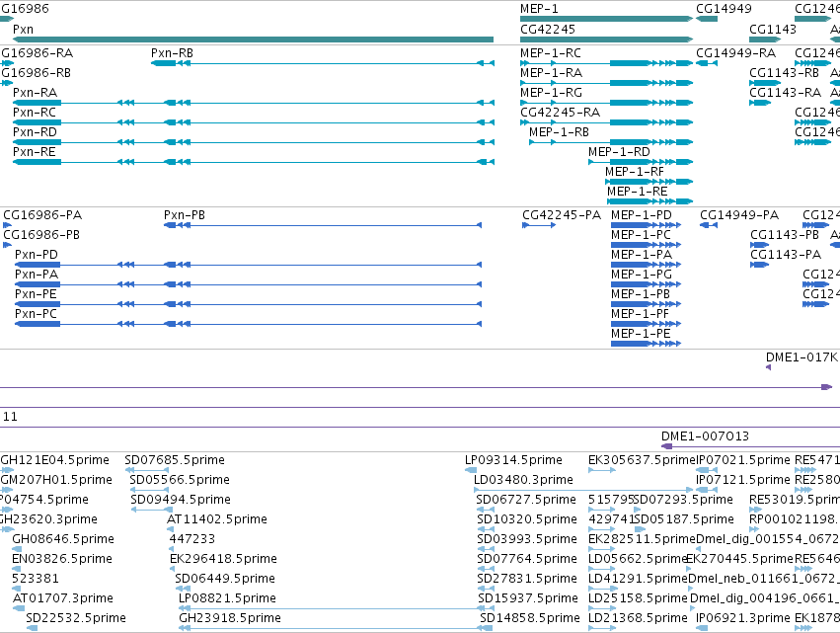Screen dimensions: 840x633
Task: Click the MEP-1-PF protein label
Action: click(x=641, y=315)
